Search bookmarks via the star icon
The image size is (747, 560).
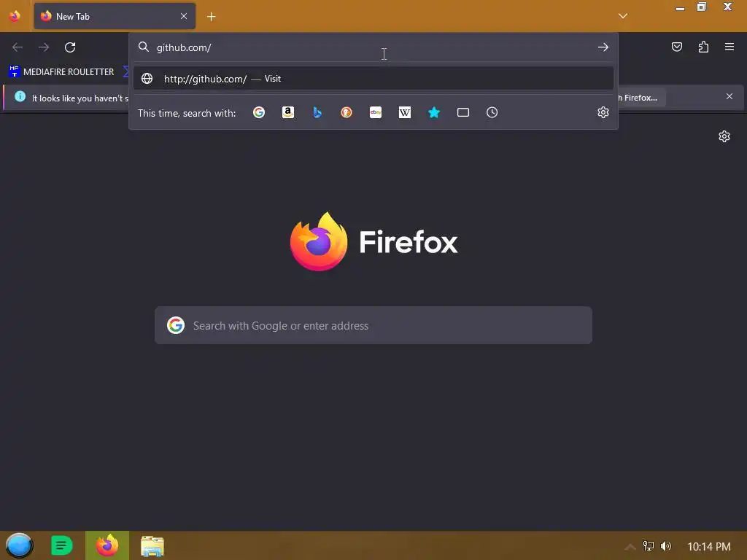434,112
